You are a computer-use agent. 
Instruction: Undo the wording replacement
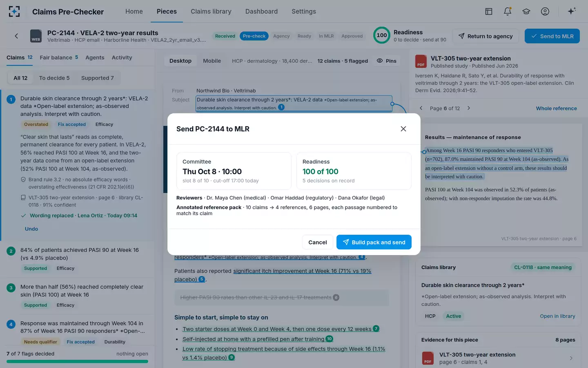point(31,229)
